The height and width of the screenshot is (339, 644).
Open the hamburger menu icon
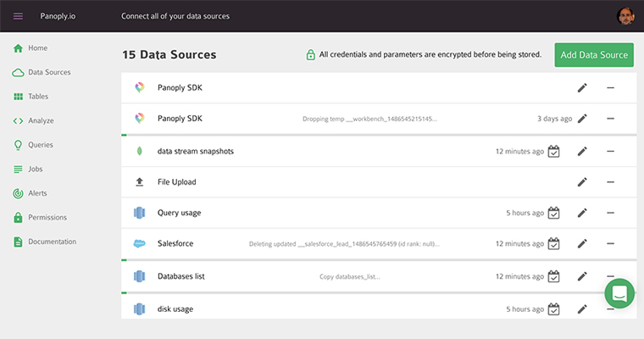[18, 16]
